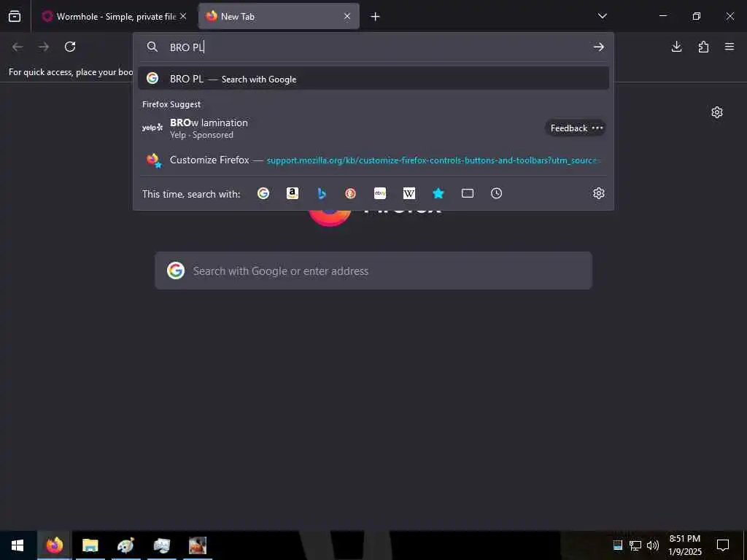This screenshot has width=747, height=560.
Task: Expand the list all tabs chevron
Action: point(602,16)
